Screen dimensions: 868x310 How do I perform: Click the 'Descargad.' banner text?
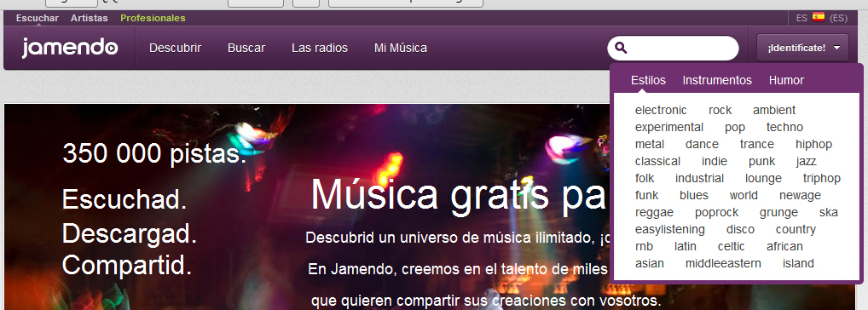pyautogui.click(x=130, y=233)
